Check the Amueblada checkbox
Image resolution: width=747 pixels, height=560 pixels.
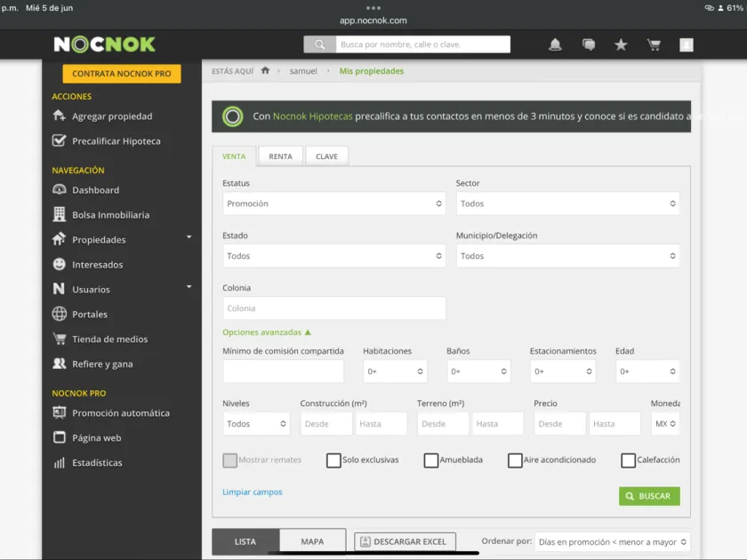pyautogui.click(x=430, y=460)
